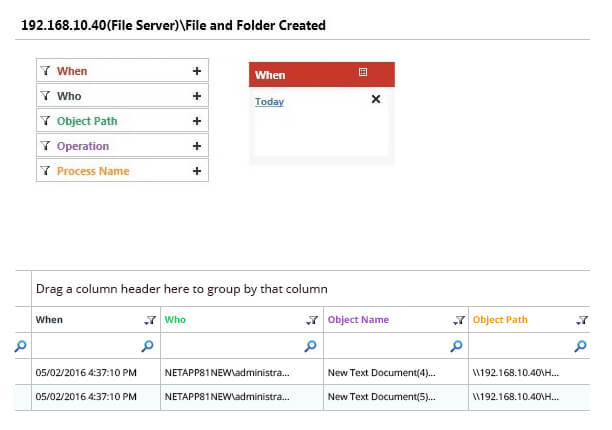The width and height of the screenshot is (612, 430).
Task: Click search icon in Object Name filter row
Action: pos(456,346)
